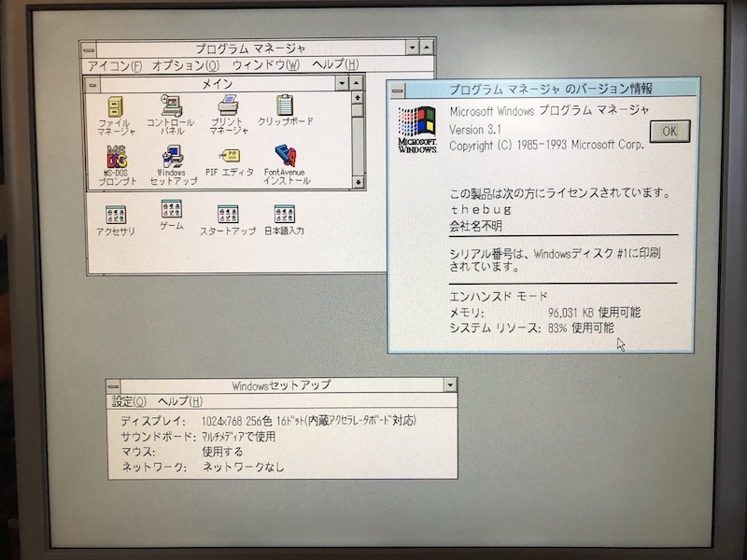Image resolution: width=747 pixels, height=560 pixels.
Task: Minimize the Program Manager window
Action: pos(413,48)
